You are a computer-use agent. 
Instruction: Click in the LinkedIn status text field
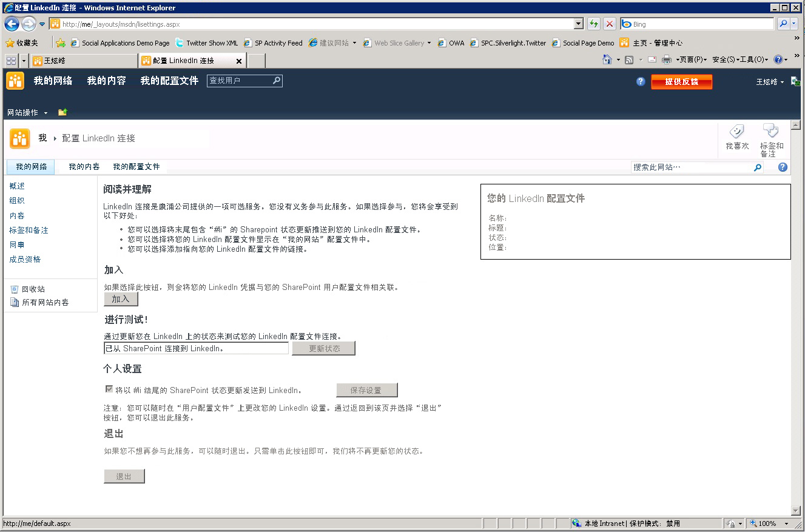(196, 348)
